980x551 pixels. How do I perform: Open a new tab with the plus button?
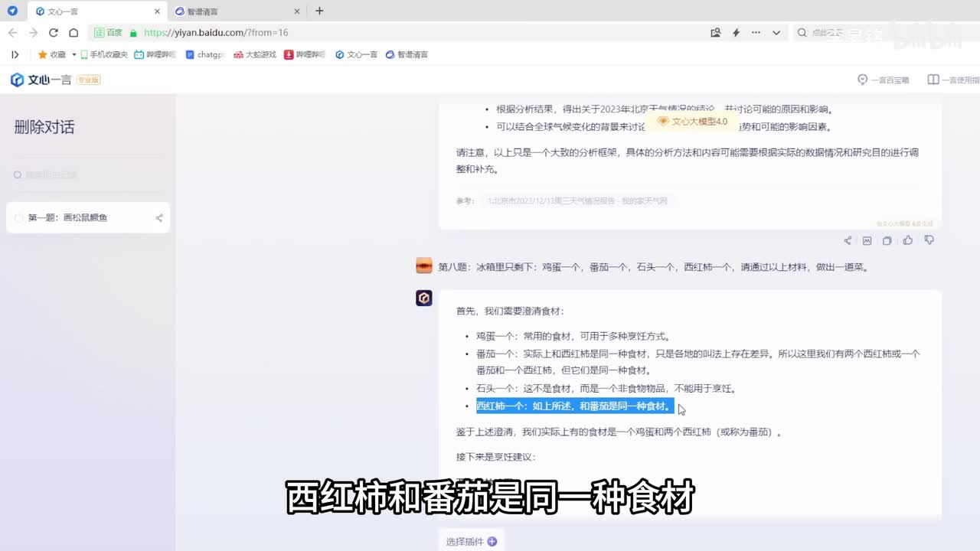[319, 11]
